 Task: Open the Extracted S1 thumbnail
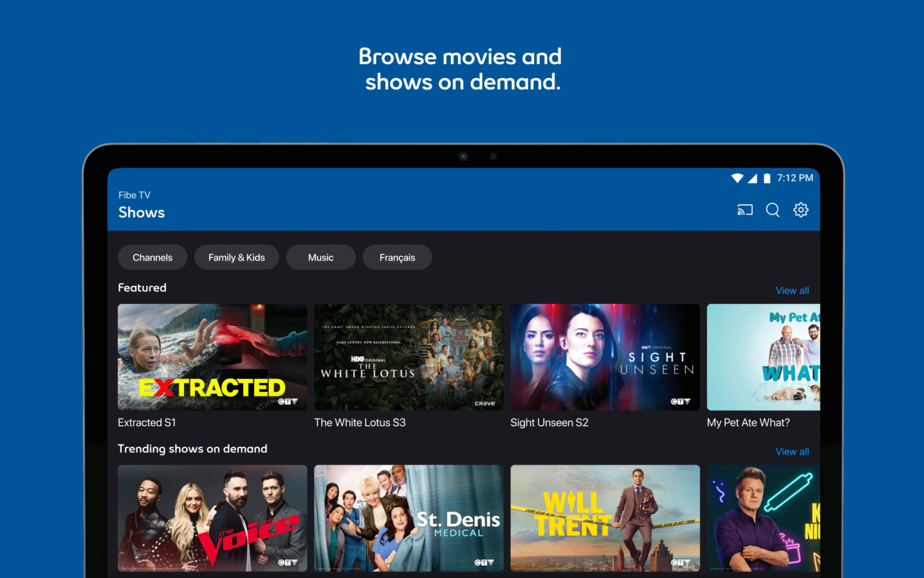click(x=212, y=357)
